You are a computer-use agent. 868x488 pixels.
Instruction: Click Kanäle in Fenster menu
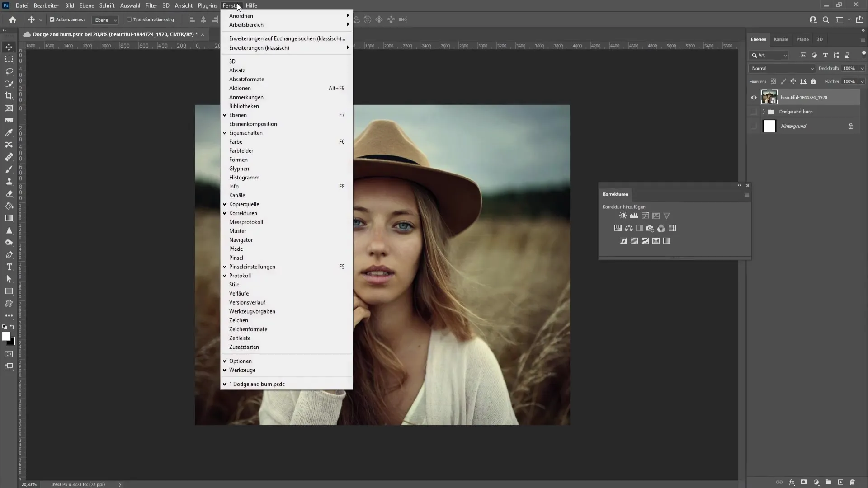point(237,196)
